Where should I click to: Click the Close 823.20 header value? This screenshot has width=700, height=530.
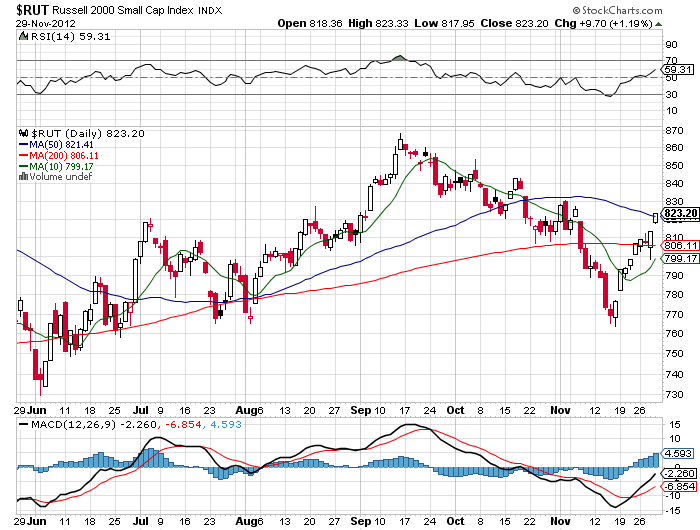click(514, 23)
